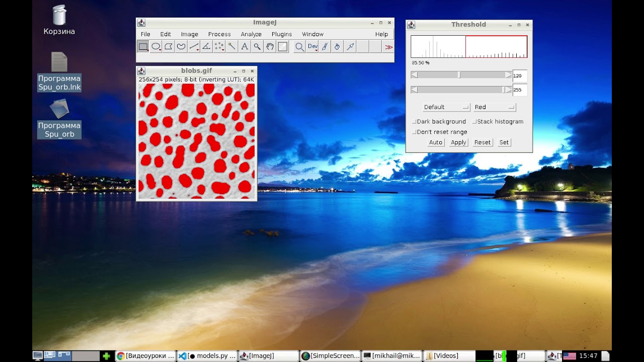Click the Image>Lookup Tables search icon in toolbar

coord(299,47)
